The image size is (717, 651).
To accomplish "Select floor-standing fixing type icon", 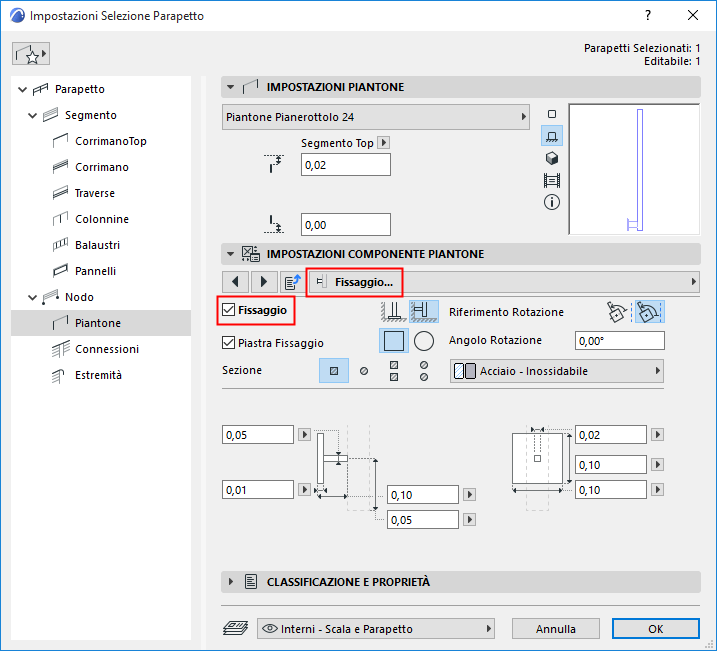I will coord(393,311).
